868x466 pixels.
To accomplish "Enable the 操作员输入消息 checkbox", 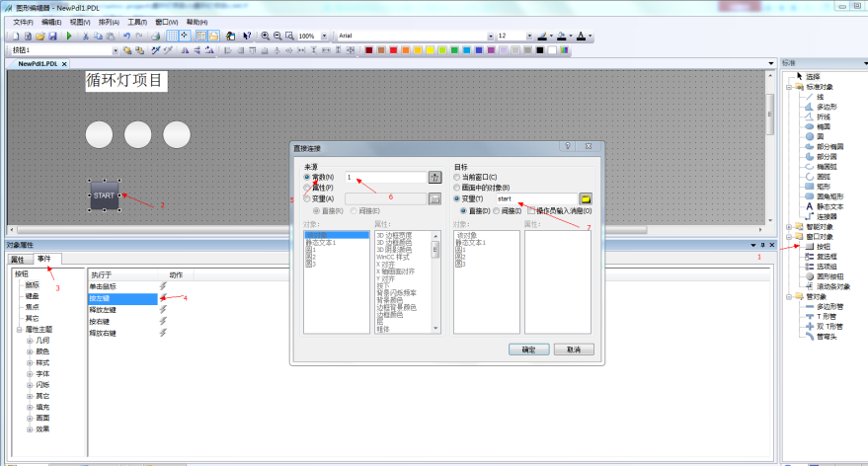I will [x=533, y=210].
